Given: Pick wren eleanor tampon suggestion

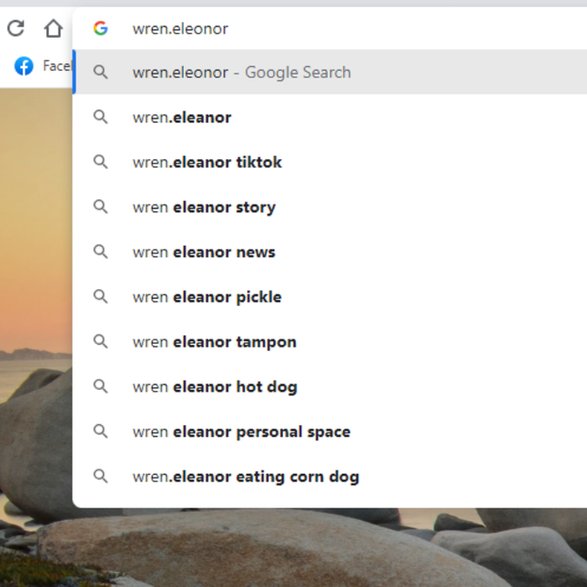Looking at the screenshot, I should point(330,342).
